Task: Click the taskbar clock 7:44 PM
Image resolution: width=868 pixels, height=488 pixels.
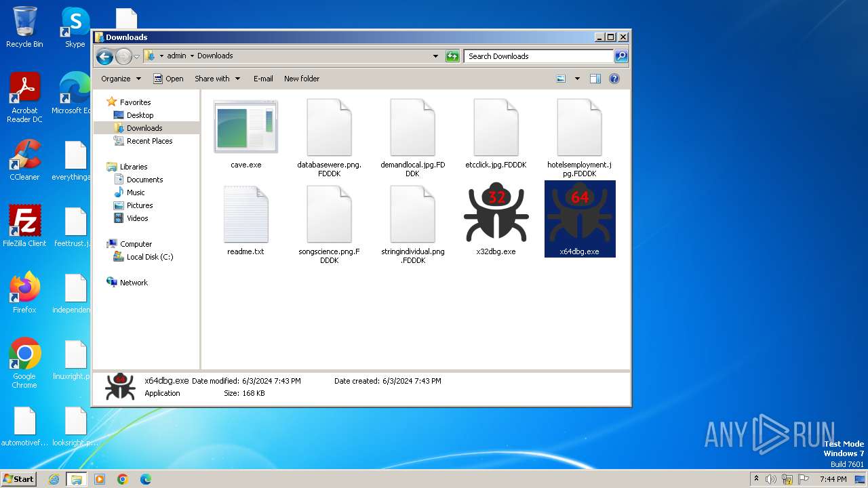Action: coord(833,479)
